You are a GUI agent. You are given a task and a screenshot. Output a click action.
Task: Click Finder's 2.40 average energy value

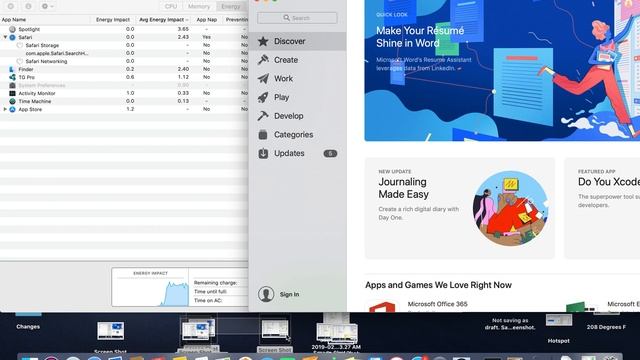click(x=183, y=69)
